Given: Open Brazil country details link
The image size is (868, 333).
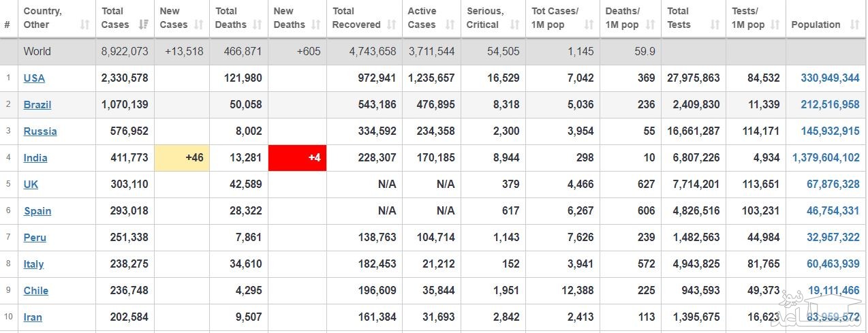Looking at the screenshot, I should (37, 105).
